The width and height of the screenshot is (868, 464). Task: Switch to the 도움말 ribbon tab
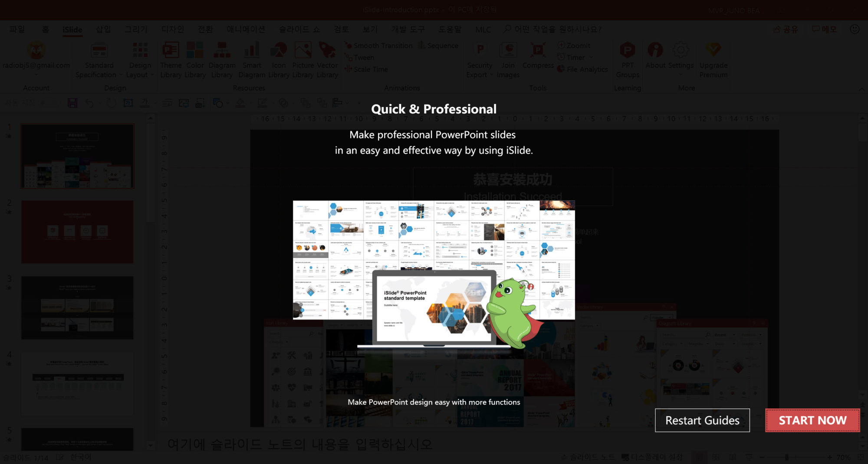450,29
